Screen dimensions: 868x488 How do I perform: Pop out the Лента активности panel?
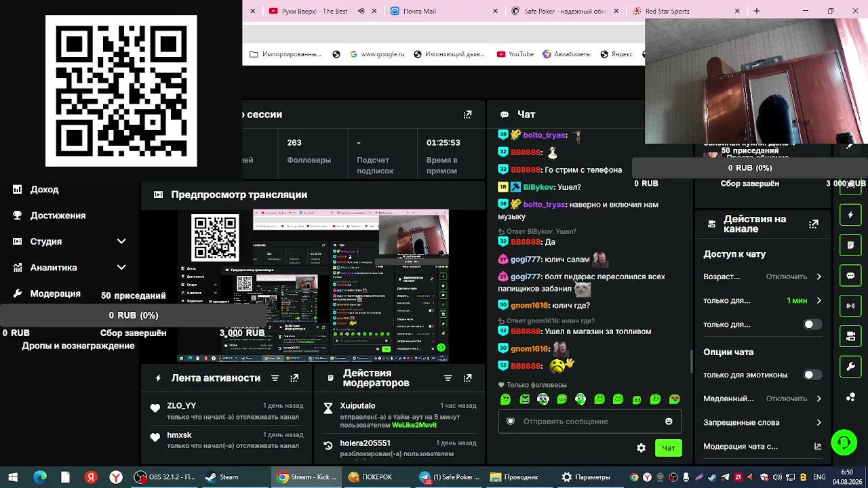pos(294,378)
